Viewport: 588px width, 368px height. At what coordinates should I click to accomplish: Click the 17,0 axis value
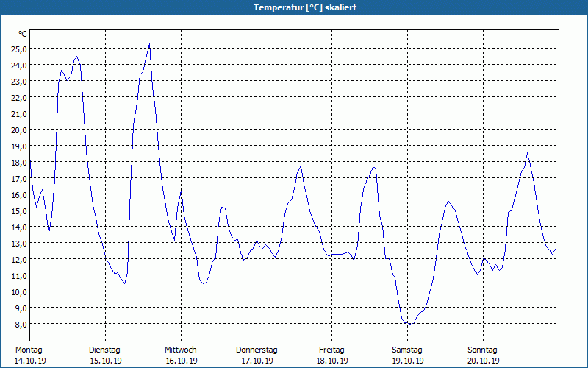click(x=20, y=179)
